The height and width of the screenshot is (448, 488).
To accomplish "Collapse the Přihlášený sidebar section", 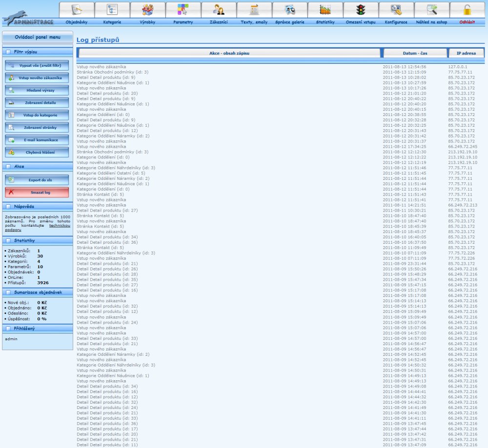I will coord(8,328).
